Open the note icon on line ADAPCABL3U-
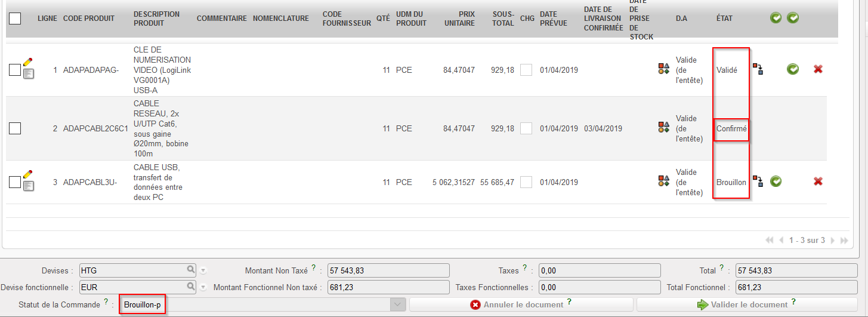The image size is (868, 317). pyautogui.click(x=28, y=186)
